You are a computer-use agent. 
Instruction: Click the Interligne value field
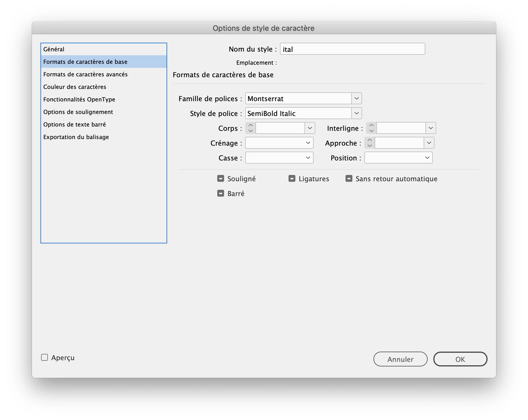pyautogui.click(x=401, y=128)
